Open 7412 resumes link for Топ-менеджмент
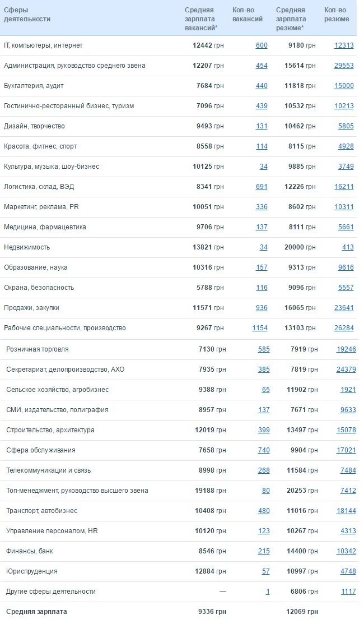Image resolution: width=364 pixels, height=619 pixels. [348, 491]
